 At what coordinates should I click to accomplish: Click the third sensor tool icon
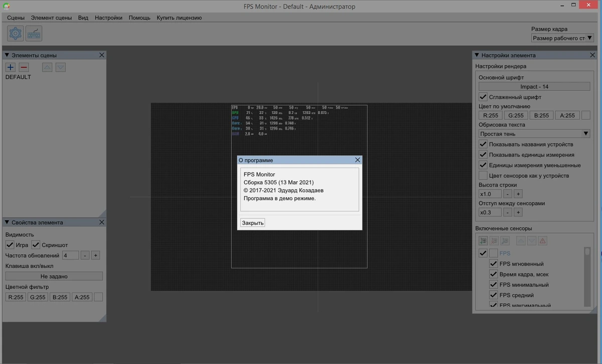(505, 241)
